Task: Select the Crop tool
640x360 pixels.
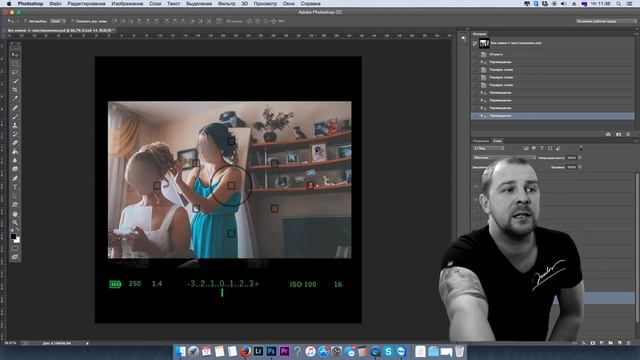Action: tap(15, 90)
